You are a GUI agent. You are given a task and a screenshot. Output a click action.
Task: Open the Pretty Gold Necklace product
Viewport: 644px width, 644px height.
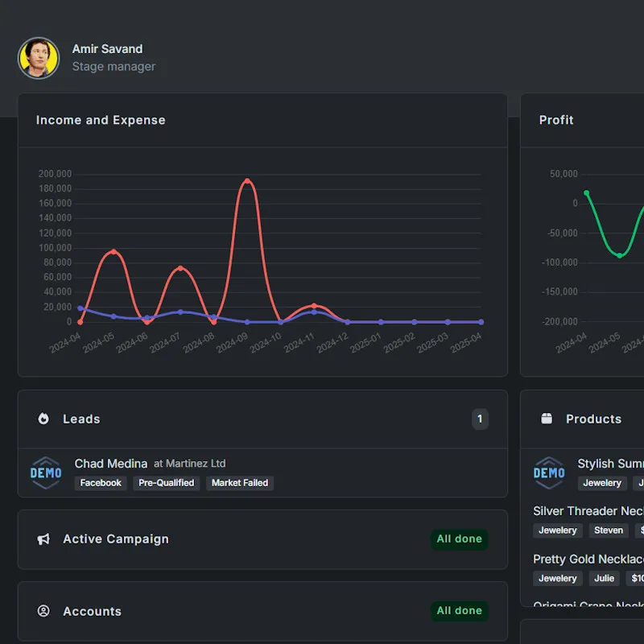(588, 559)
